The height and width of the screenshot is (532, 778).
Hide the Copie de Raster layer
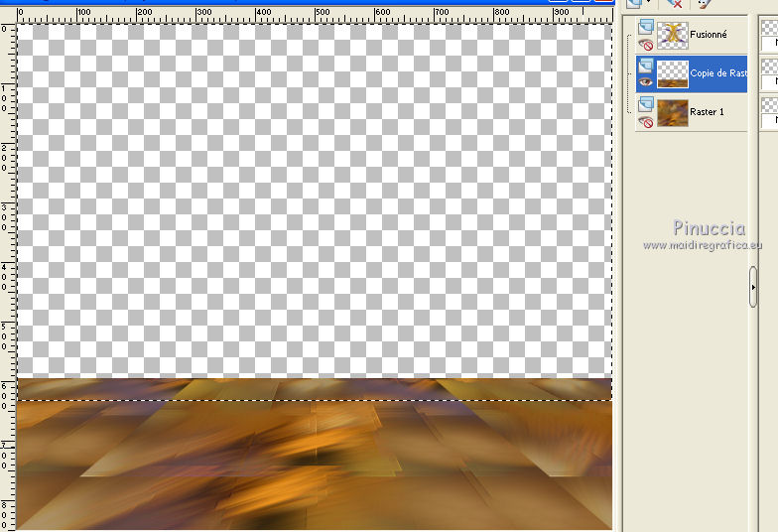click(645, 82)
